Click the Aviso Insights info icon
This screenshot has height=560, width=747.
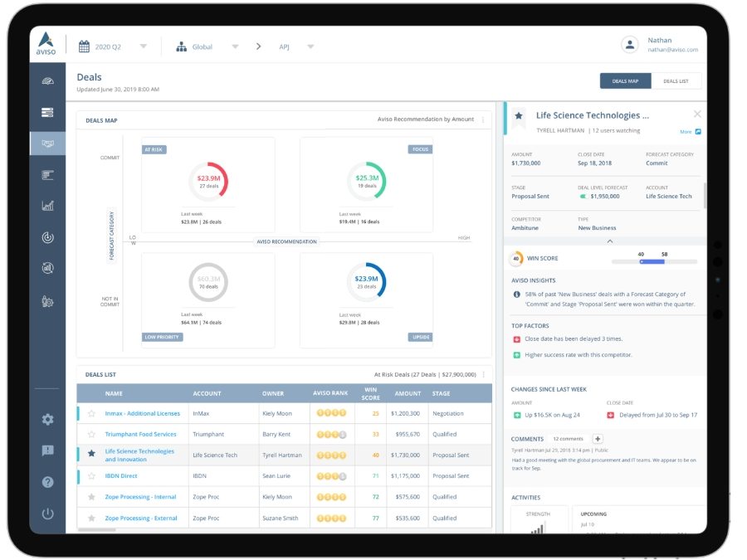pyautogui.click(x=516, y=295)
